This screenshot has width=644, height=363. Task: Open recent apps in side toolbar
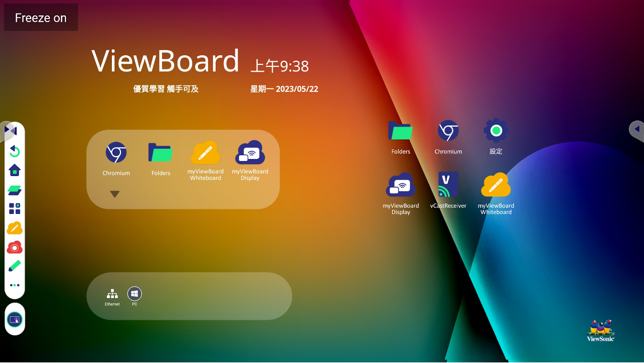[x=14, y=190]
